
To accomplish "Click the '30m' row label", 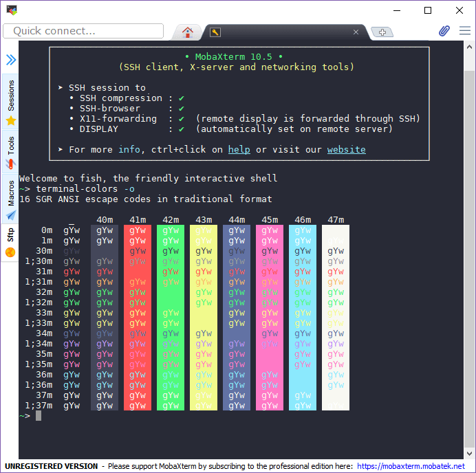I will point(44,251).
